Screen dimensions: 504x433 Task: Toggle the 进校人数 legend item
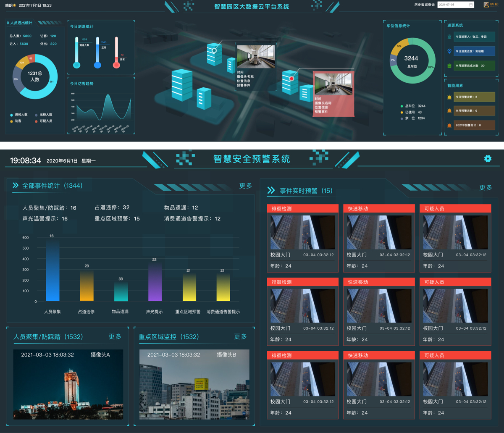point(19,115)
